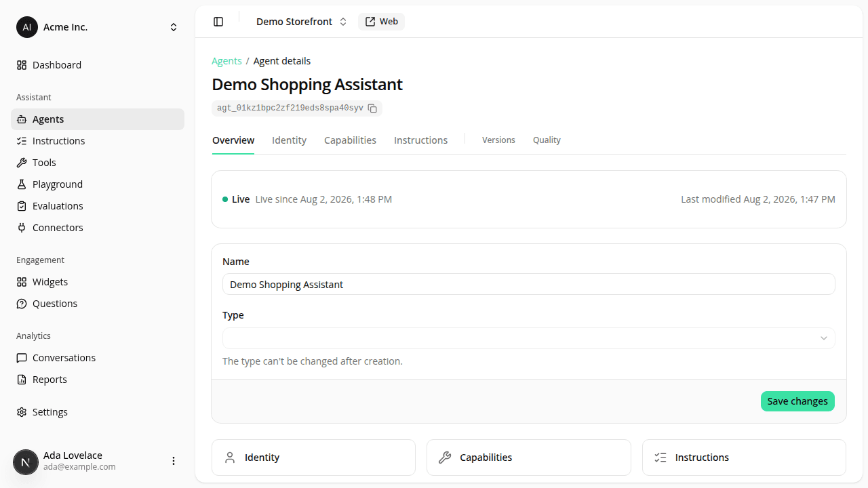The height and width of the screenshot is (488, 868).
Task: Click "Last modified Aug 2, 2026" text
Action: (758, 199)
